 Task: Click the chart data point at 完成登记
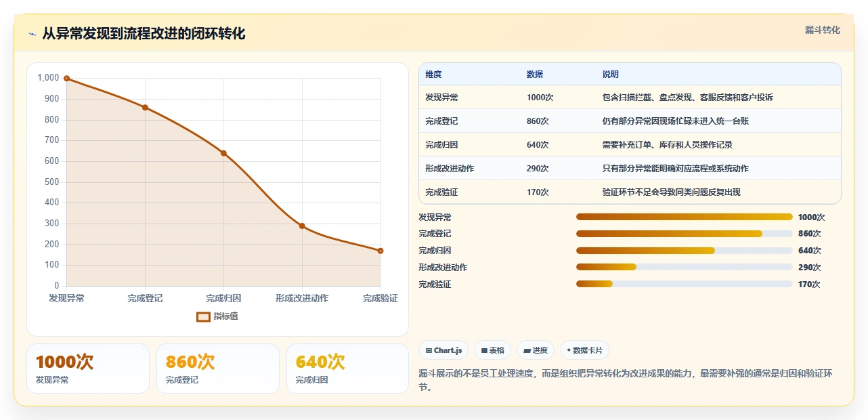(145, 107)
